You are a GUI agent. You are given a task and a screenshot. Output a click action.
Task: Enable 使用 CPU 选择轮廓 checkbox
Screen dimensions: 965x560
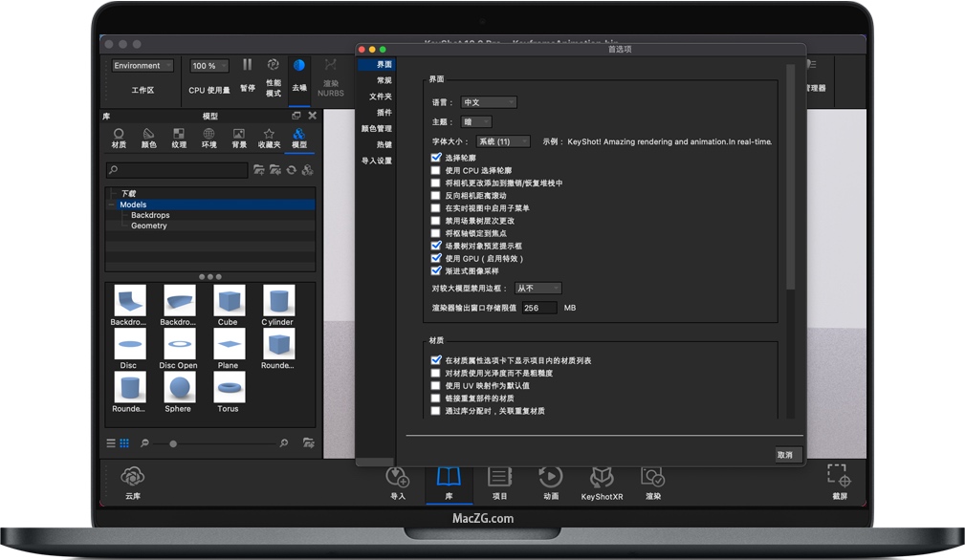[436, 170]
